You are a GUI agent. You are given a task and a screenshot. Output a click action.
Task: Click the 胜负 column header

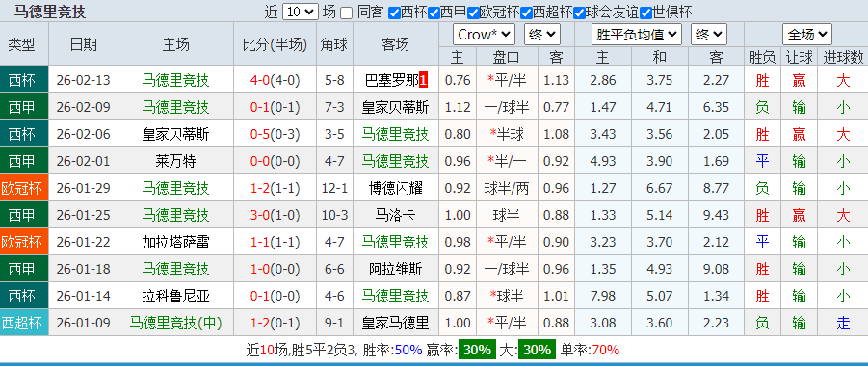[x=762, y=57]
